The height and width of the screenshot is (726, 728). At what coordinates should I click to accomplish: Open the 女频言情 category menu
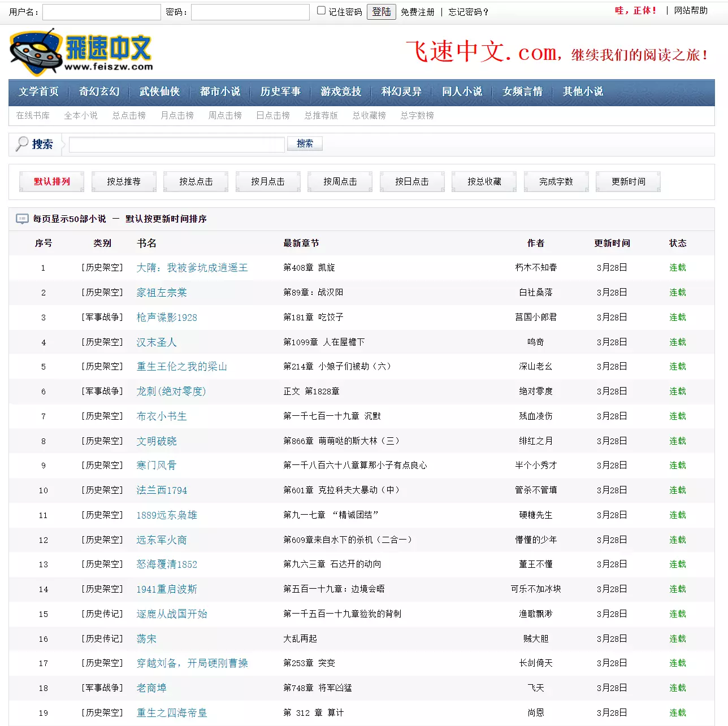pyautogui.click(x=522, y=92)
